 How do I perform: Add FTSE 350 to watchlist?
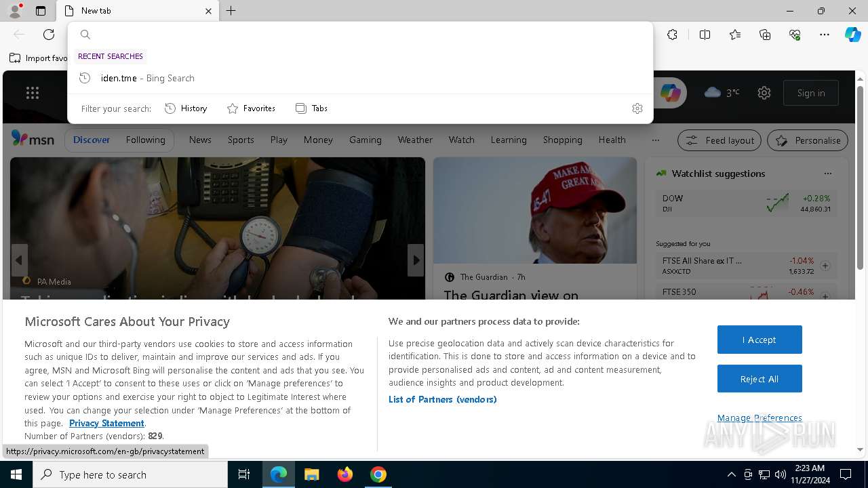click(x=825, y=296)
